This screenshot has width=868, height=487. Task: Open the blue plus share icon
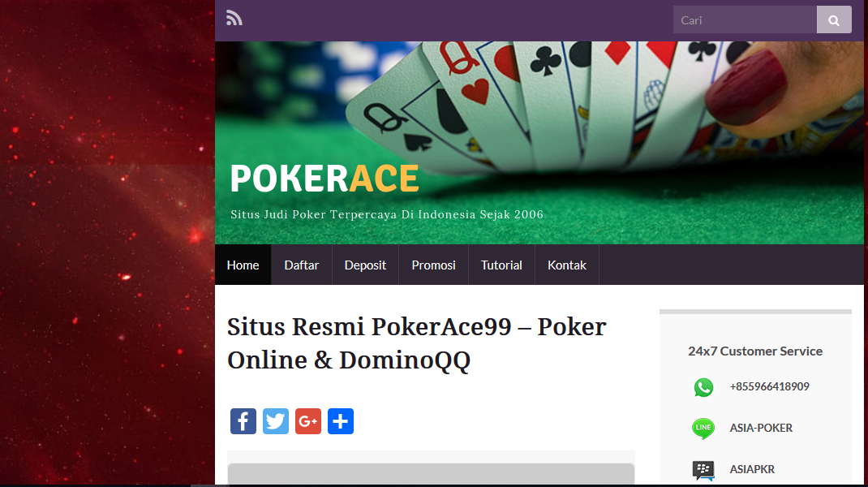pos(341,421)
